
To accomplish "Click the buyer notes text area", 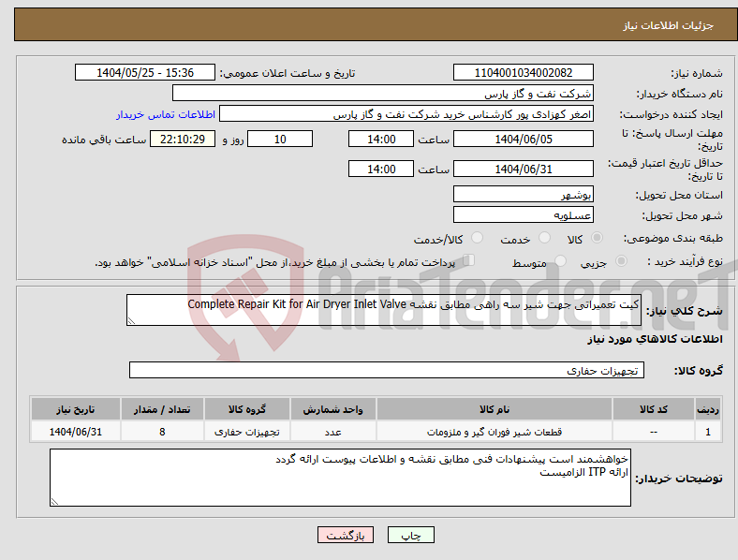I will coord(340,478).
